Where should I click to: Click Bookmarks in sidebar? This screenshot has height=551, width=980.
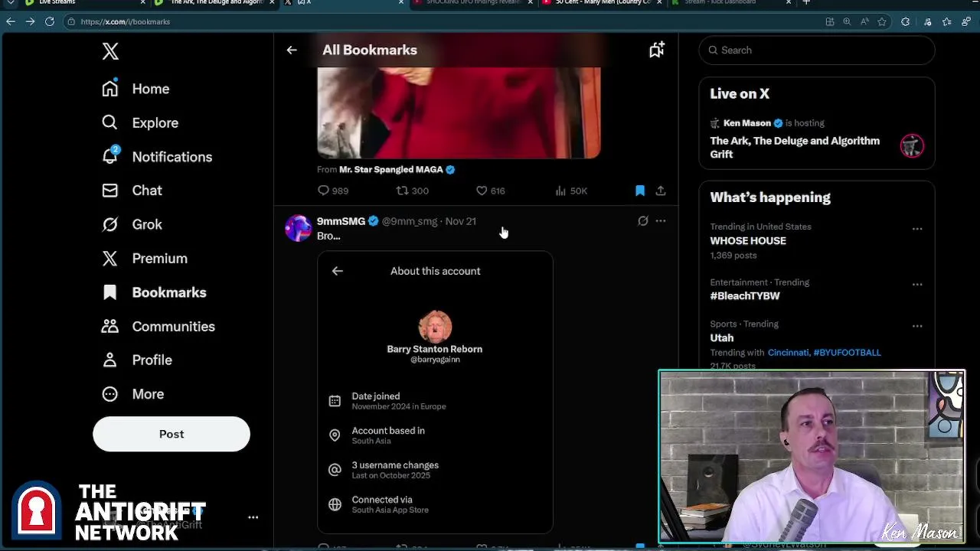click(x=154, y=292)
